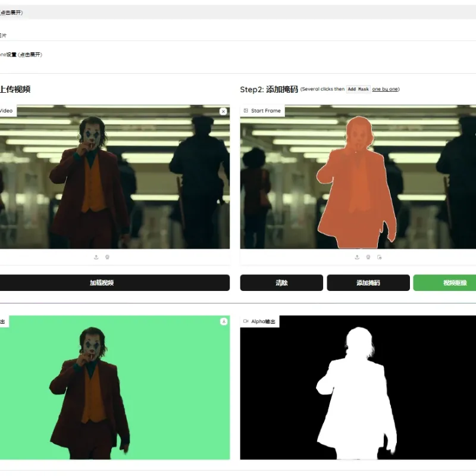Click upload icon under the input video

[96, 257]
